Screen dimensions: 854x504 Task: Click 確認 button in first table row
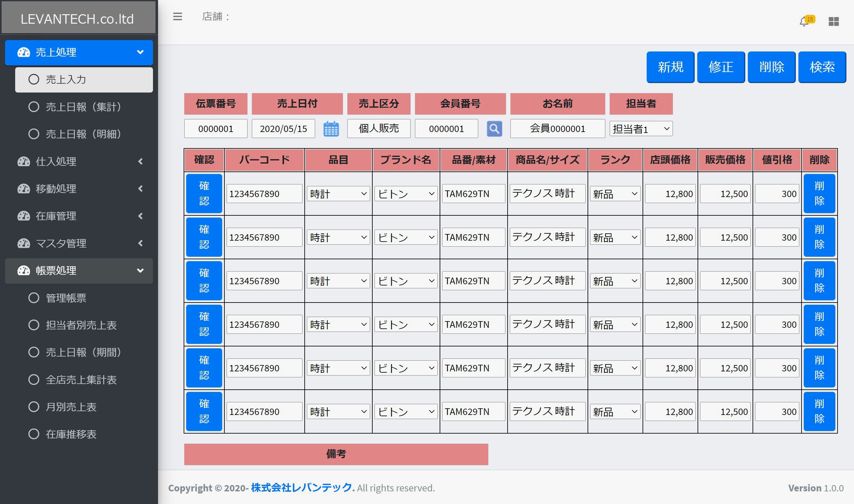(204, 194)
